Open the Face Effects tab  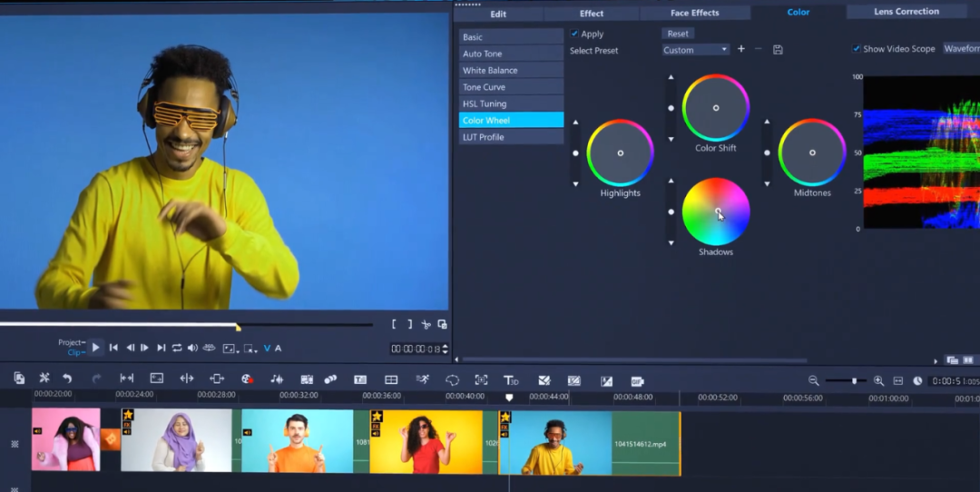click(694, 14)
